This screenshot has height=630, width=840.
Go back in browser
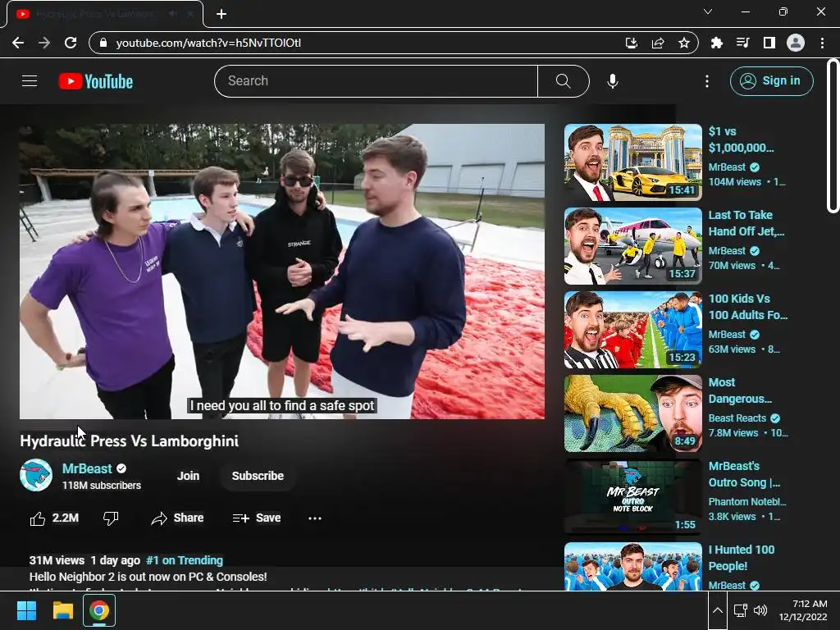[18, 43]
